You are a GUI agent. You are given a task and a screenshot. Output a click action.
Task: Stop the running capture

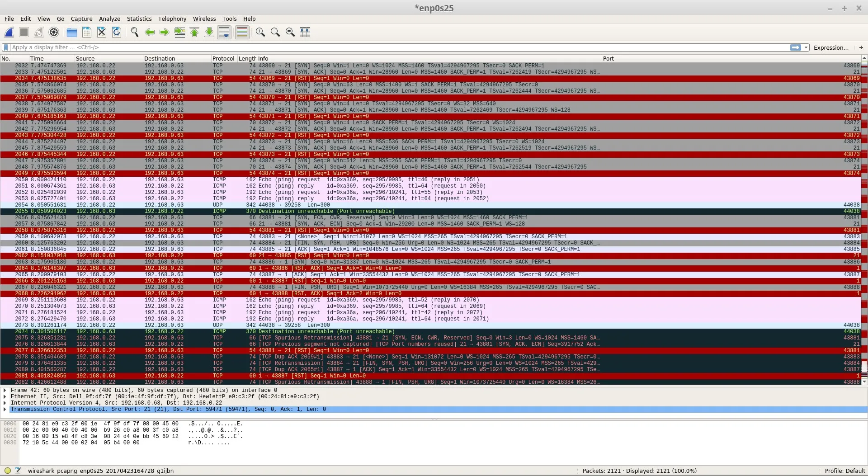coord(23,32)
